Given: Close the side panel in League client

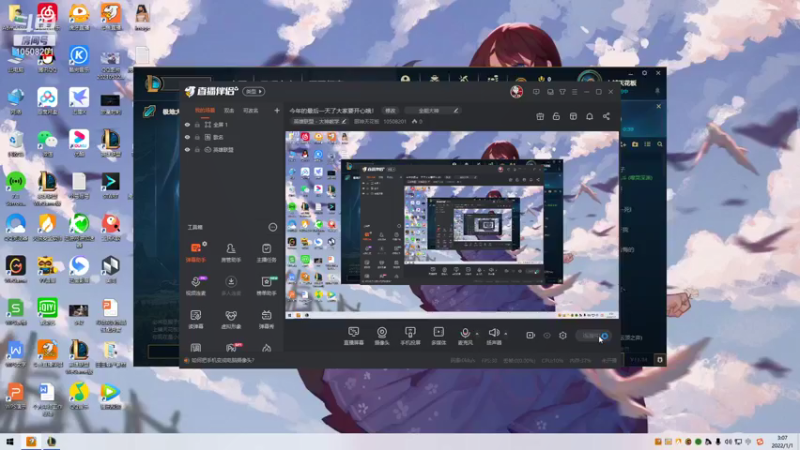Looking at the screenshot, I should tap(659, 107).
